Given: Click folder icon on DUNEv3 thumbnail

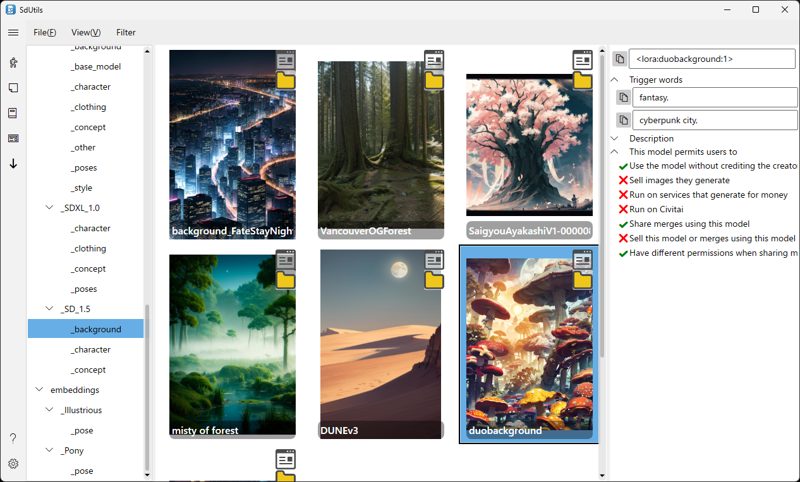Looking at the screenshot, I should [434, 281].
